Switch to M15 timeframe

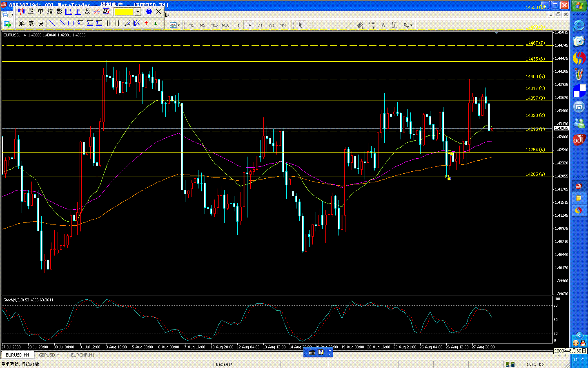point(214,25)
